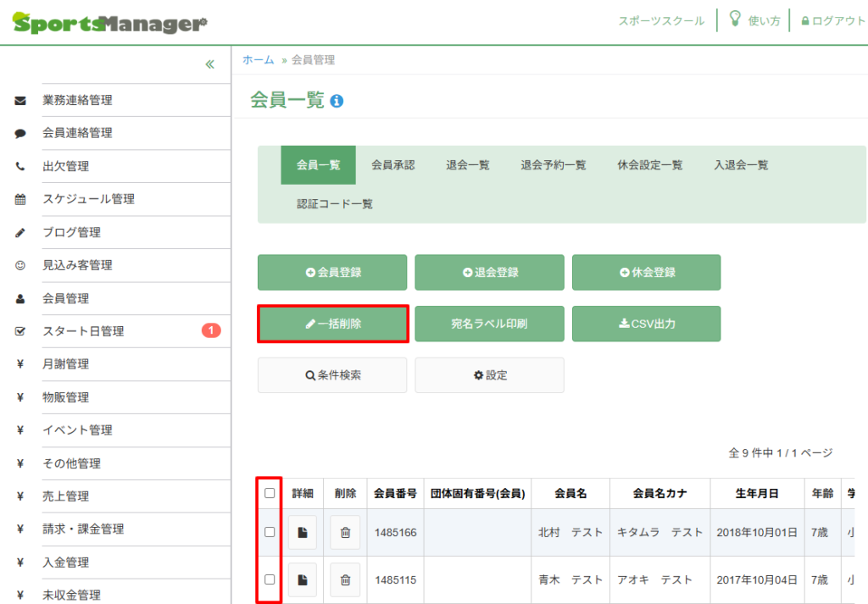This screenshot has height=604, width=868.
Task: Click the CSV出力 export button
Action: pos(646,324)
